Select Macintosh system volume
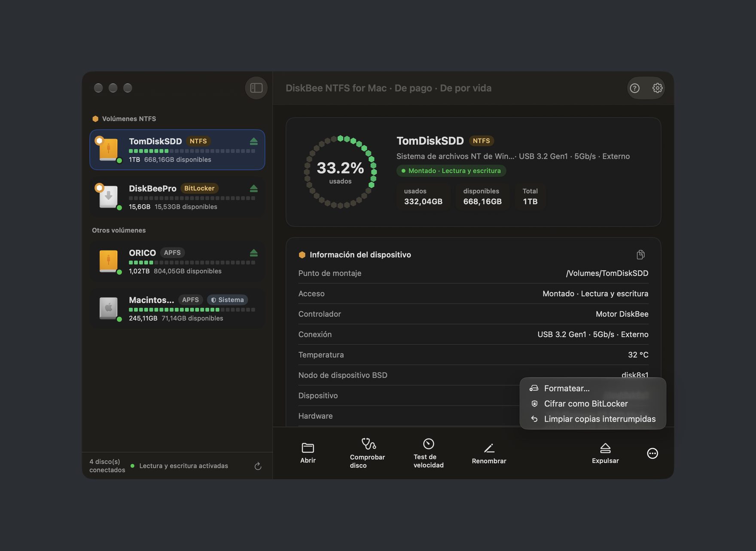756x551 pixels. (177, 308)
